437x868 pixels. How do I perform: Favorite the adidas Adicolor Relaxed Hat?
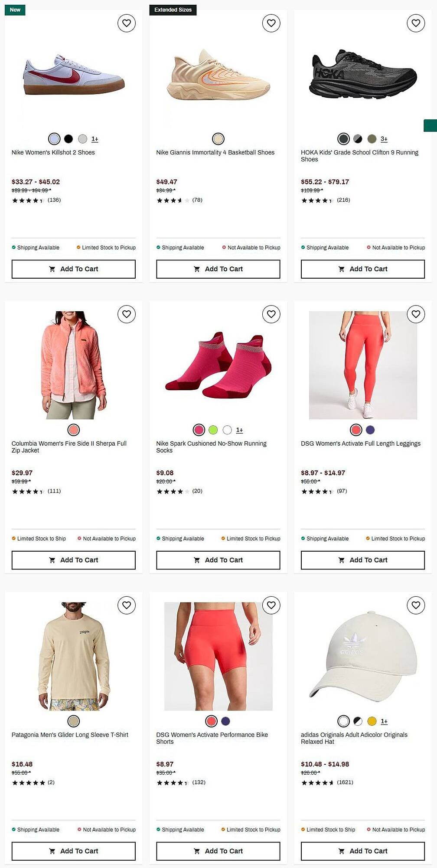click(416, 605)
